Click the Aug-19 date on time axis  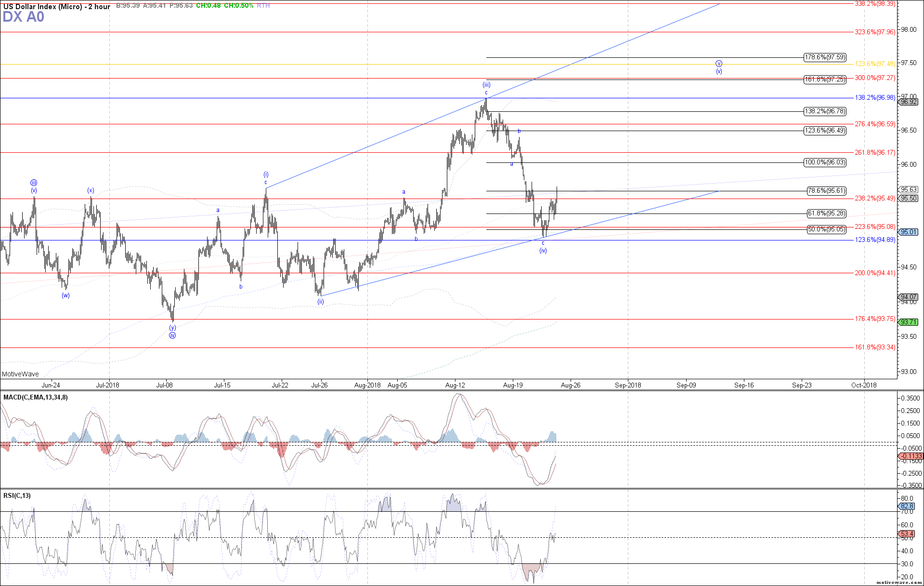[x=513, y=385]
